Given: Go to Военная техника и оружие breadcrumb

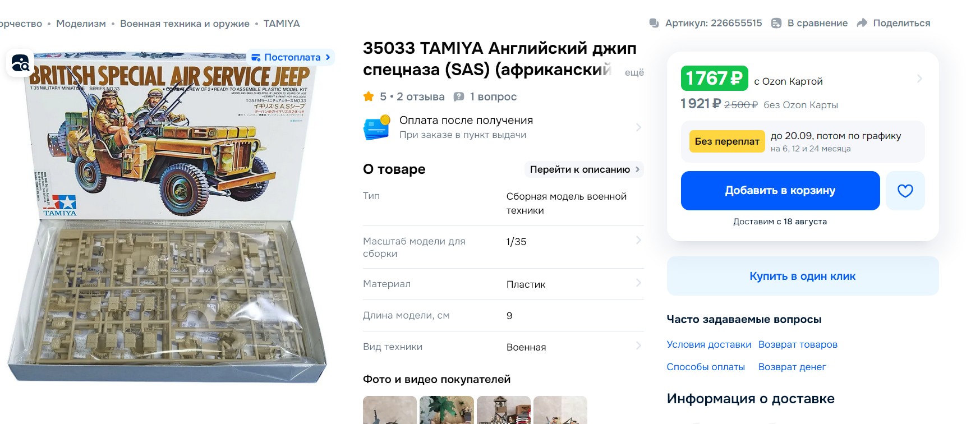Looking at the screenshot, I should pyautogui.click(x=185, y=24).
